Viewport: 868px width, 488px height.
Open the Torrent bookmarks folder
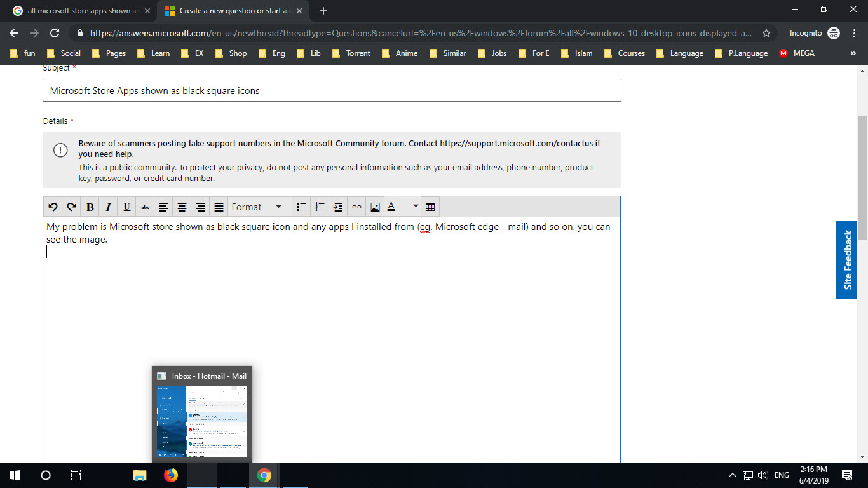point(351,53)
